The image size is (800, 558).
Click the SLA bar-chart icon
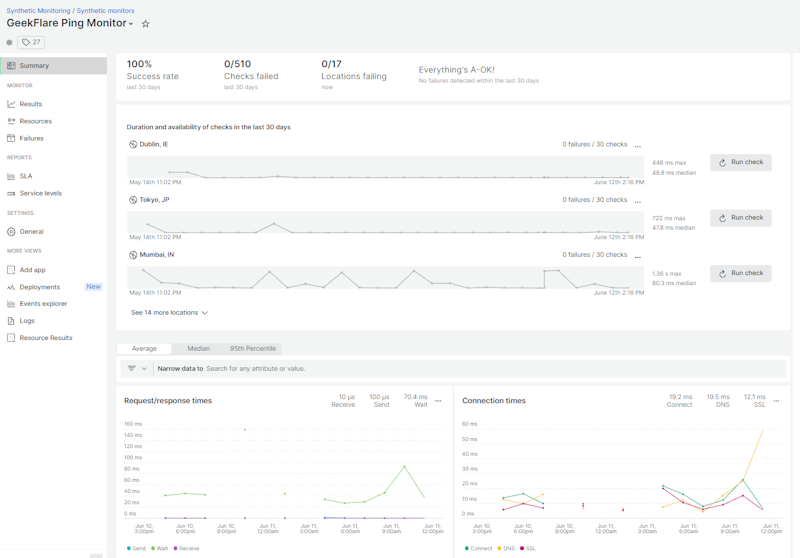click(11, 176)
